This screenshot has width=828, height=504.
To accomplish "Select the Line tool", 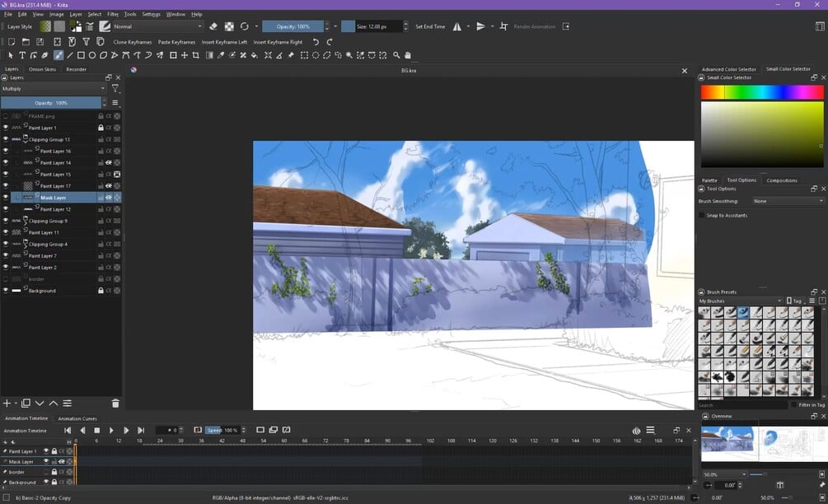I will [70, 55].
